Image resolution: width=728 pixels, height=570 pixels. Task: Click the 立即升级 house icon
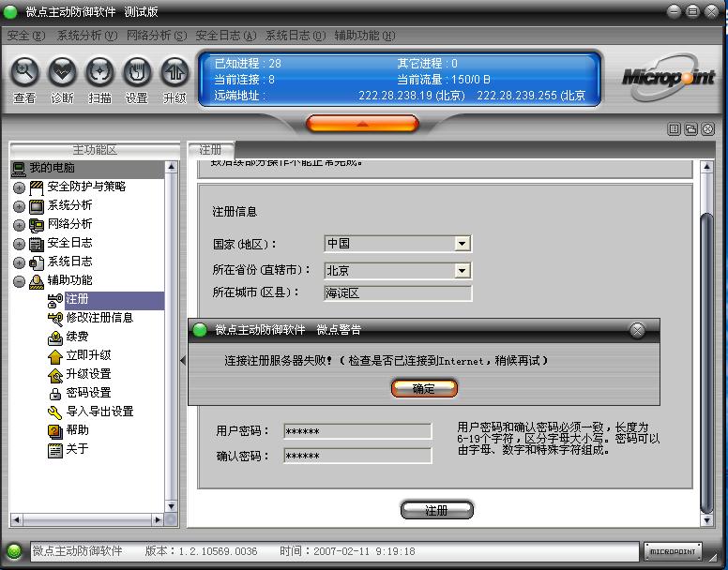54,356
